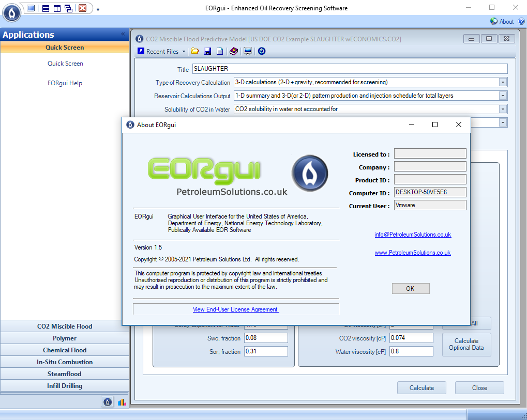Expand the Type of Recovery Calculation dropdown

(x=501, y=82)
